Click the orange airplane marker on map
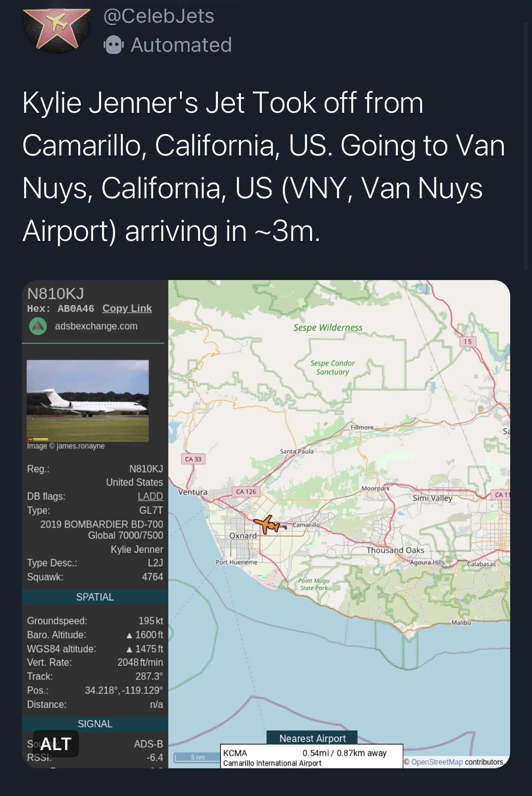Viewport: 532px width, 796px height. point(269,525)
